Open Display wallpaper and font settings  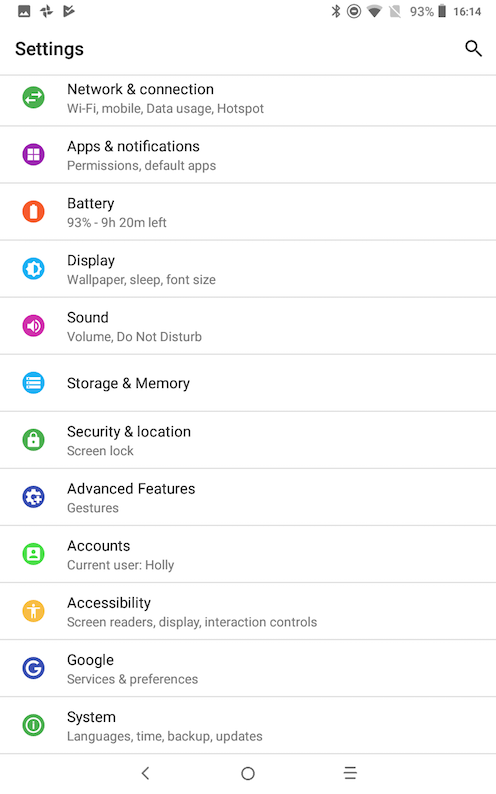248,269
